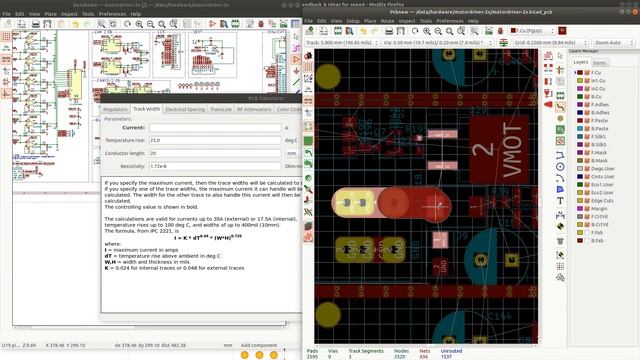Image resolution: width=640 pixels, height=360 pixels.
Task: Click In2.Cu layer color swatch
Action: pos(580,89)
